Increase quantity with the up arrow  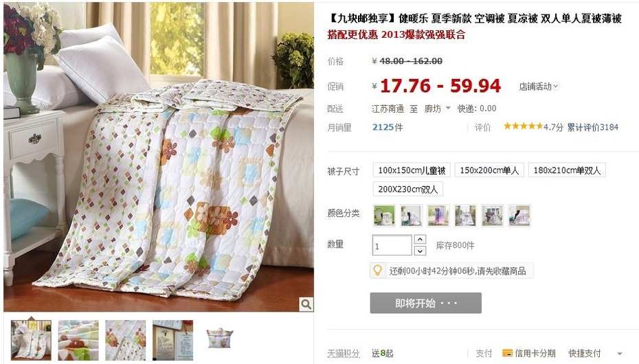tap(420, 239)
